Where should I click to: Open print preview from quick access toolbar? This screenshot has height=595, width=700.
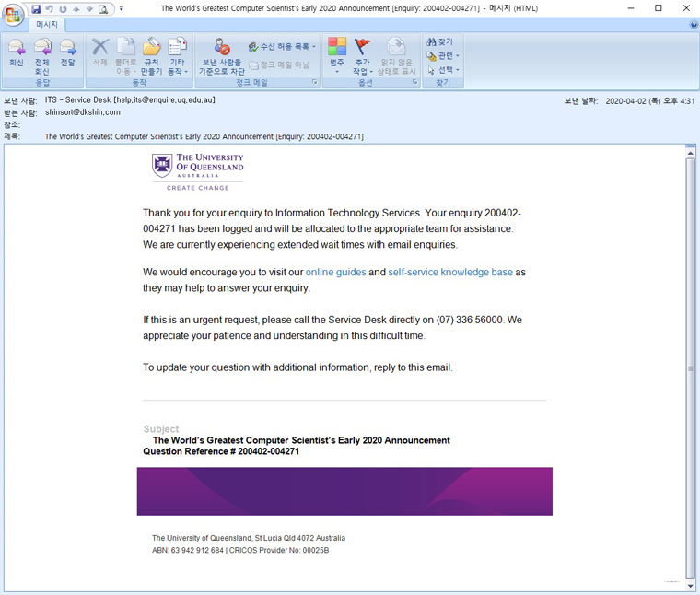pyautogui.click(x=103, y=8)
